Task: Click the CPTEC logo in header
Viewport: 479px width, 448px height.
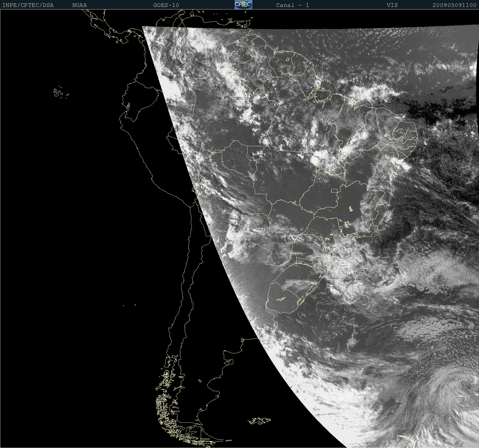Action: tap(243, 5)
